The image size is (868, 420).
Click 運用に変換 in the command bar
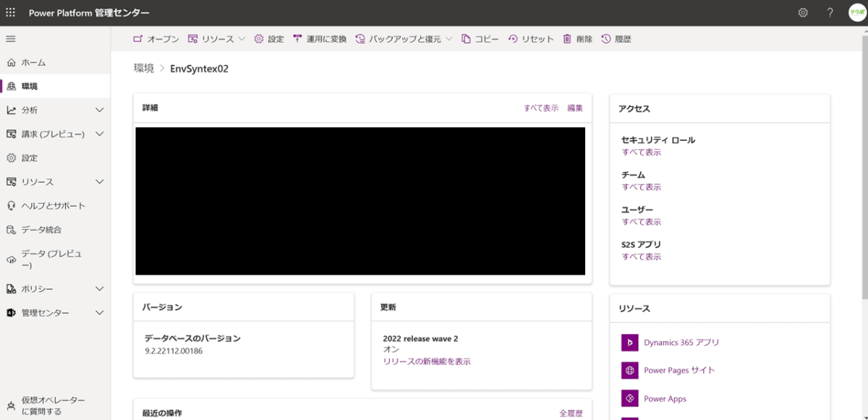(319, 39)
